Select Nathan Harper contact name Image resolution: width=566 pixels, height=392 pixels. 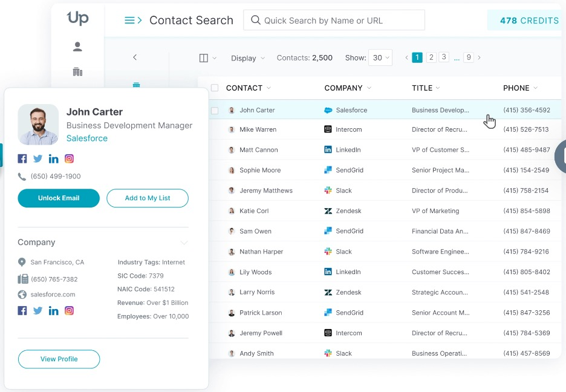click(261, 252)
